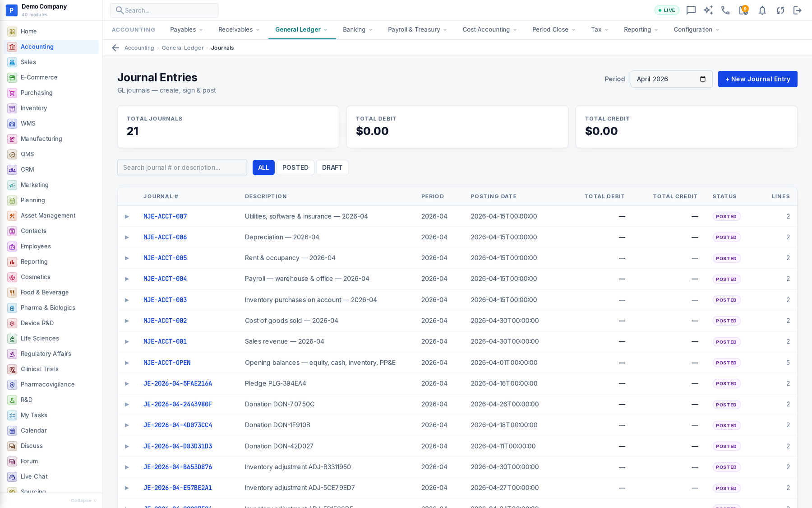Expand row MJE-ACCT-007
Screen dimensions: 812x508
point(127,217)
